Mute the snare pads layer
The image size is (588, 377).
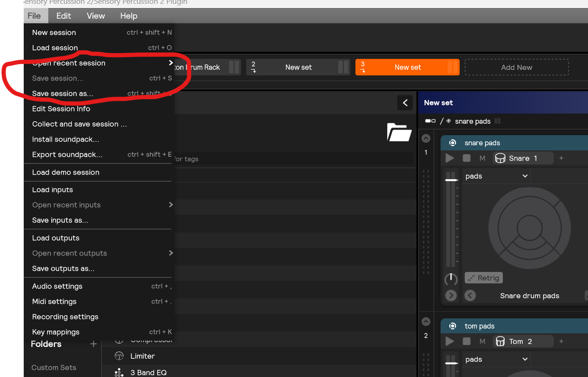point(482,158)
